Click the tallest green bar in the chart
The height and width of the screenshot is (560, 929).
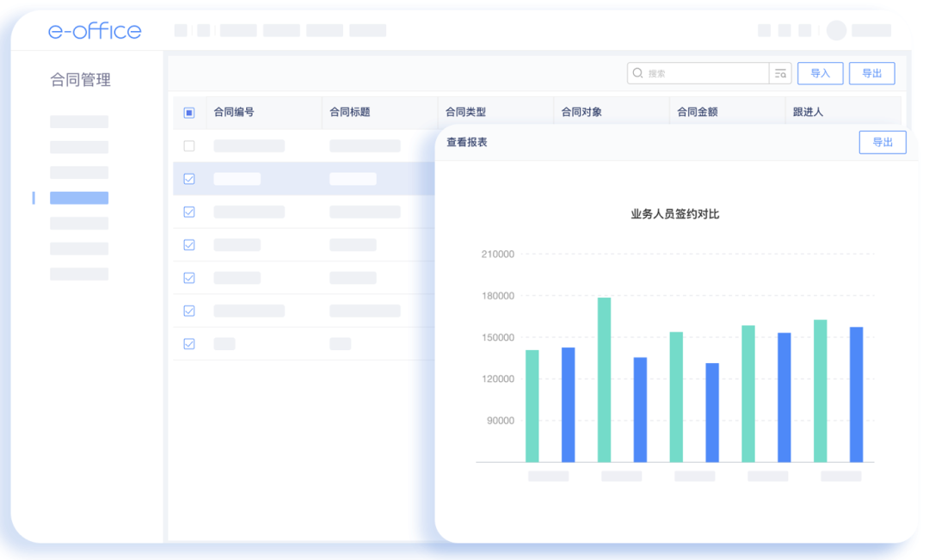tap(603, 378)
